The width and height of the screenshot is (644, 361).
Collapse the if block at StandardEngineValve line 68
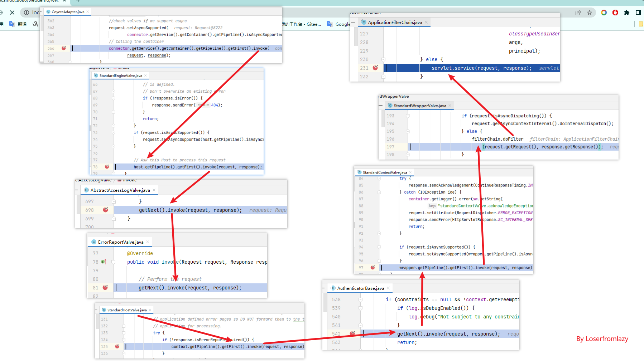113,98
